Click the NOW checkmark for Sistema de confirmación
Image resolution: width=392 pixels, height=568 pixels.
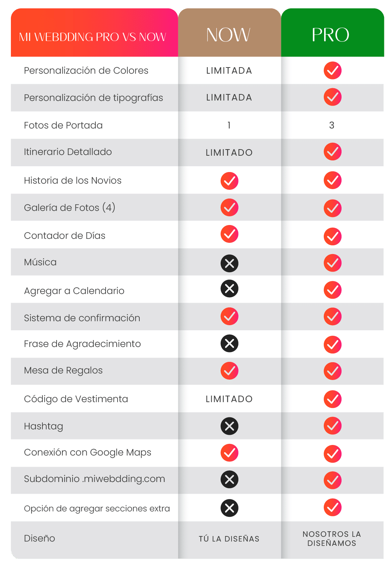point(229,316)
